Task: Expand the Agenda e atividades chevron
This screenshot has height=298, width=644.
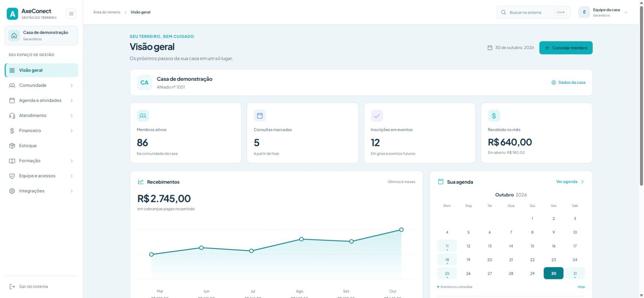Action: point(72,101)
